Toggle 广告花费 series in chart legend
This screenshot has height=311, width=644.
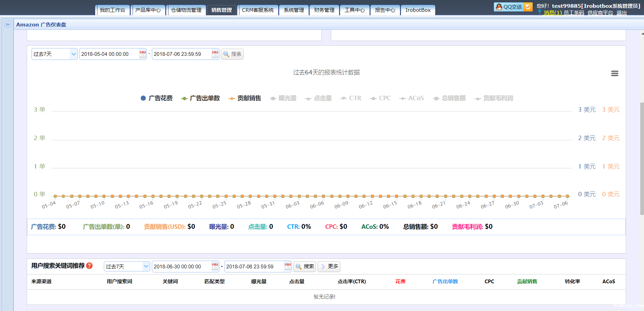pyautogui.click(x=157, y=98)
